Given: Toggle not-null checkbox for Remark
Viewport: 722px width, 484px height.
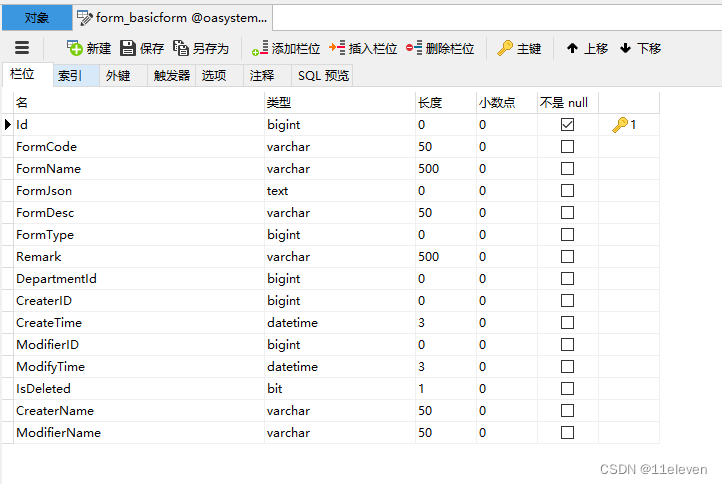Looking at the screenshot, I should click(567, 257).
